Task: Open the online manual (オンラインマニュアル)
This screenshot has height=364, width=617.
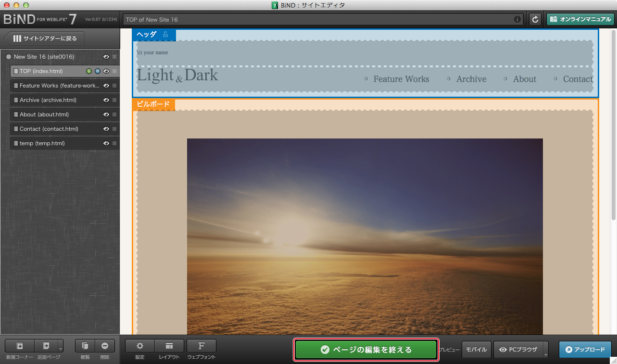Action: (x=580, y=20)
